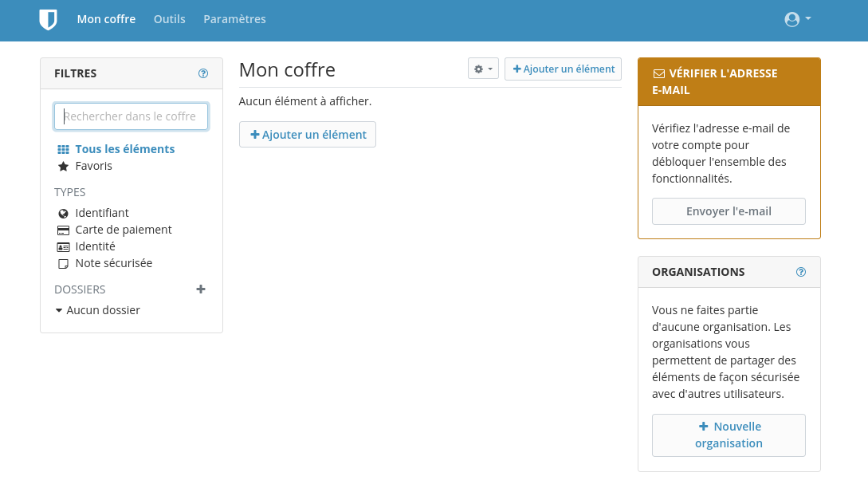Image resolution: width=868 pixels, height=488 pixels.
Task: Click Envoyer l'e-mail button
Action: coord(729,211)
